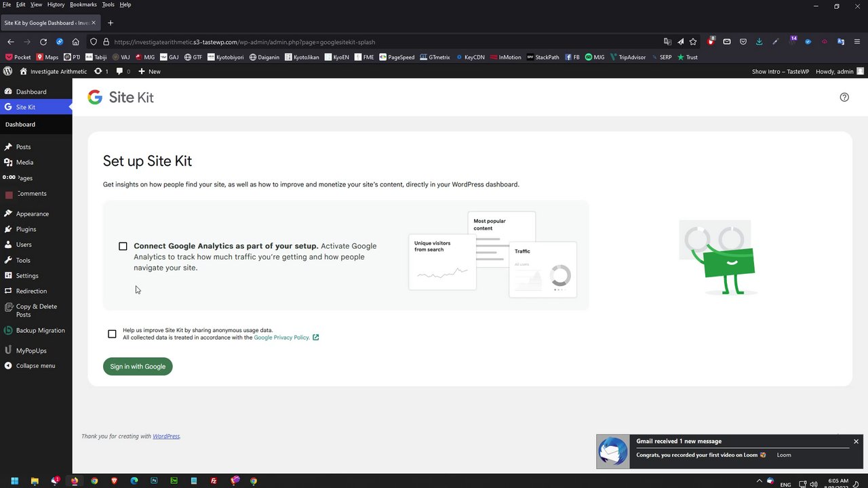Open the Pocket save toolbar icon
This screenshot has height=488, width=868.
pos(743,42)
